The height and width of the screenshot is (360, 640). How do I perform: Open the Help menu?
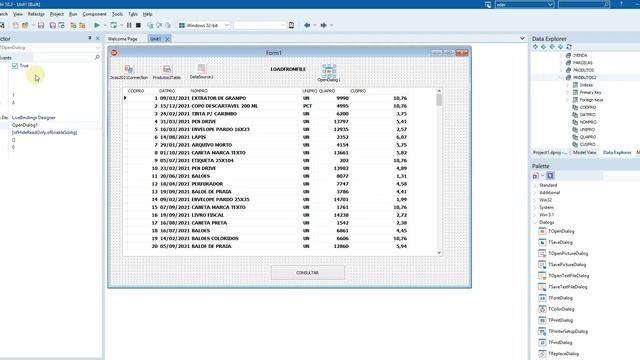tap(147, 14)
